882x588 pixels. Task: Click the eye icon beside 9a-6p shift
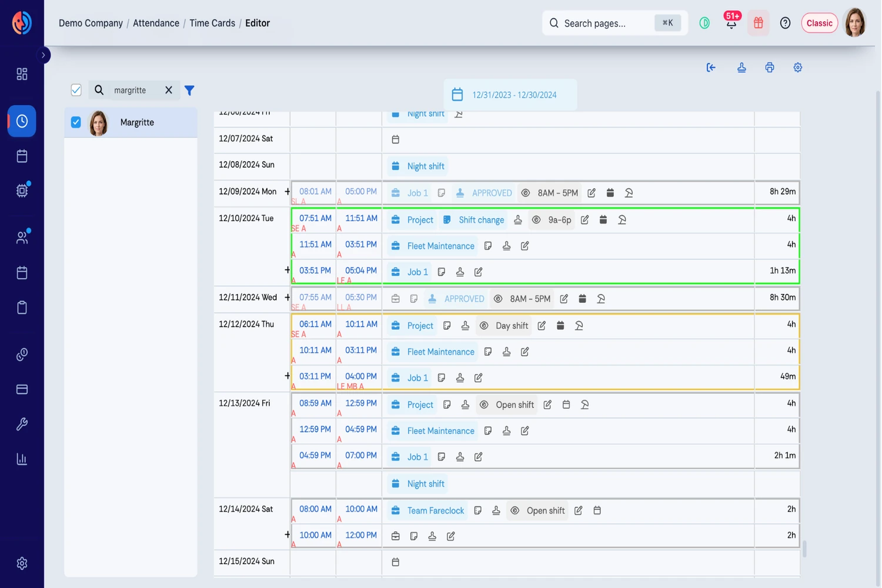tap(536, 220)
